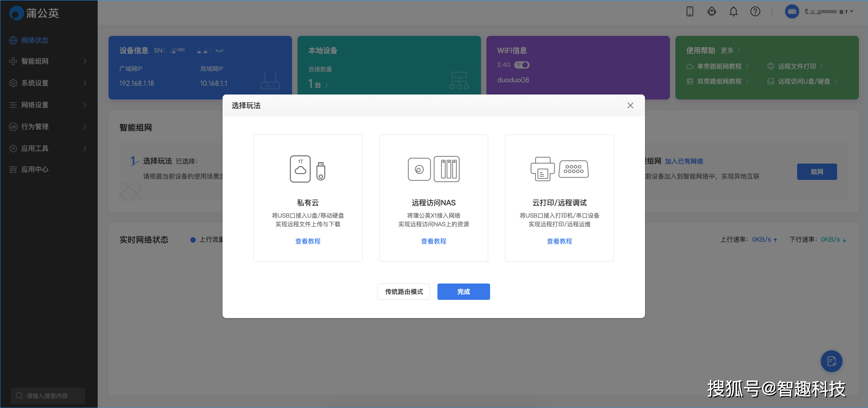This screenshot has height=408, width=868.
Task: Expand the chevron next to 应用工具
Action: pos(85,149)
